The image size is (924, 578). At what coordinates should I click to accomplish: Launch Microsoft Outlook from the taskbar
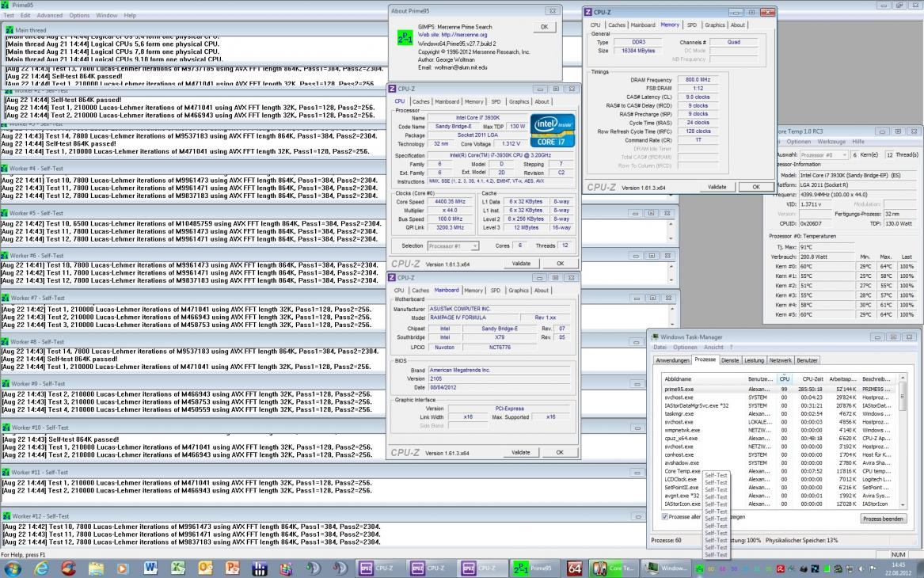[x=205, y=568]
